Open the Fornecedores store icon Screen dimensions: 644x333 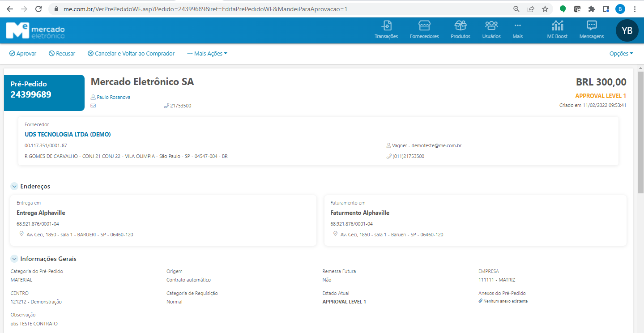424,26
